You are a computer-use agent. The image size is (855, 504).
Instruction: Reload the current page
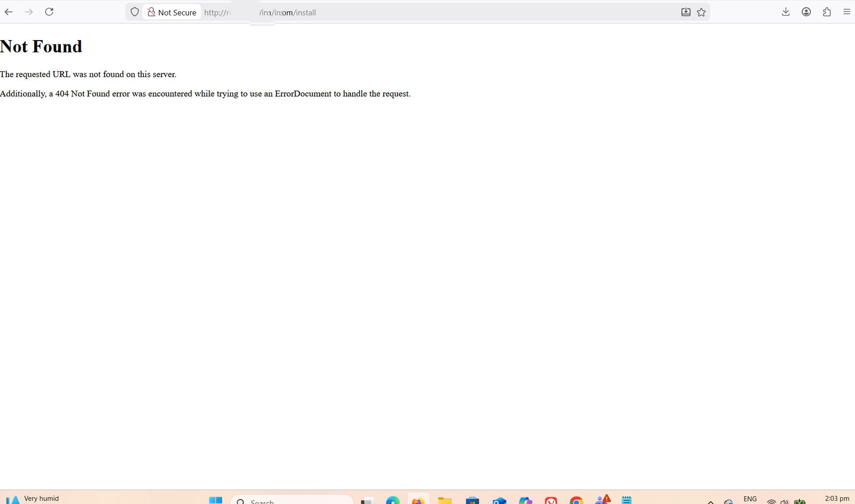coord(49,12)
